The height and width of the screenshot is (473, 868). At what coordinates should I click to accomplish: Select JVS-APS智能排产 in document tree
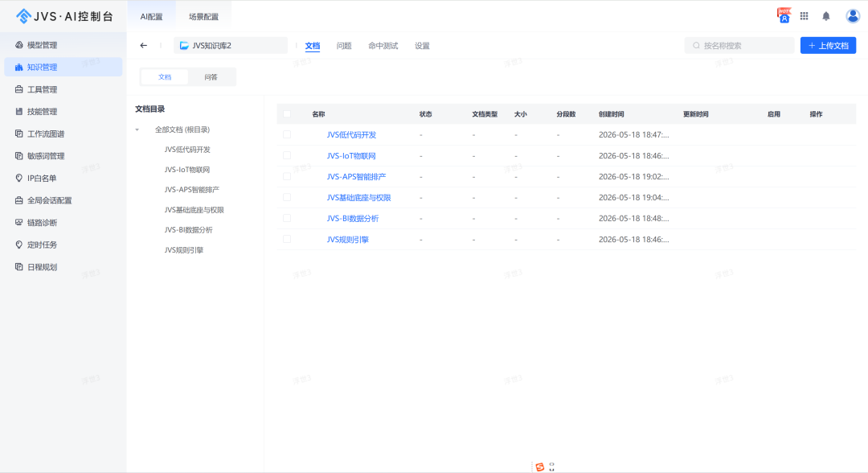click(x=191, y=189)
